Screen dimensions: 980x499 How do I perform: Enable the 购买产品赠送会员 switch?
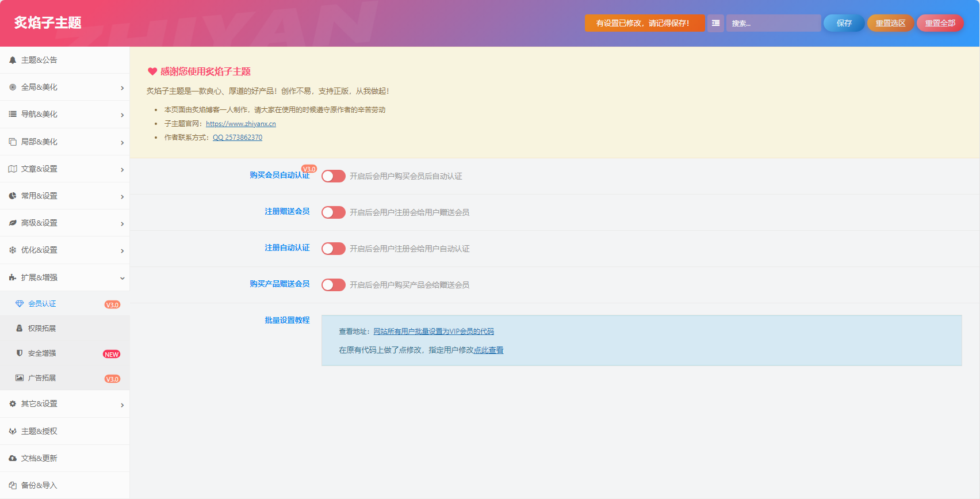click(334, 285)
